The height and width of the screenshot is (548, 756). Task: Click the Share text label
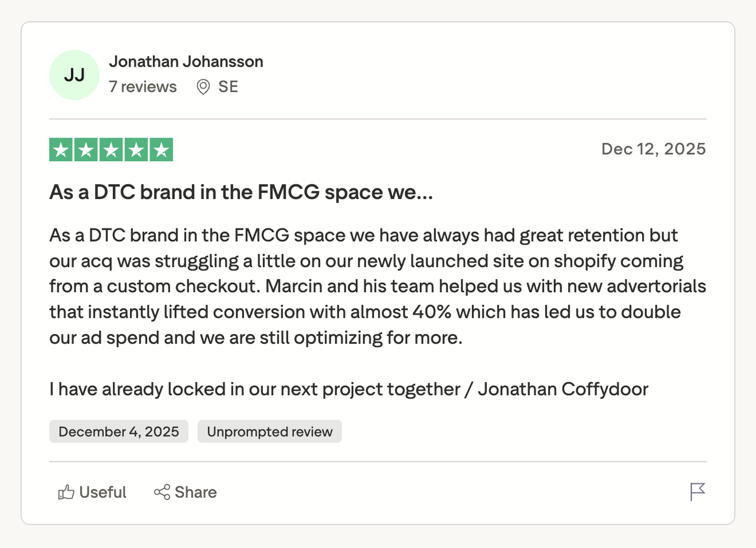[x=195, y=492]
